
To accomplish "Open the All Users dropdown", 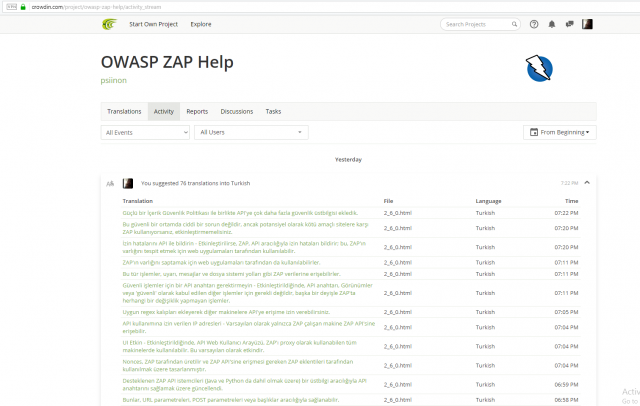I will (x=251, y=132).
